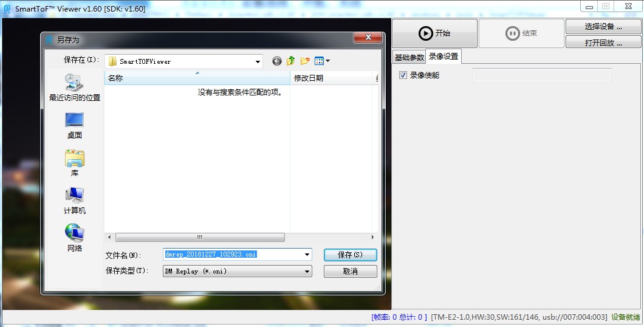Click the horizontal scrollbar thumb in file list

click(x=200, y=238)
